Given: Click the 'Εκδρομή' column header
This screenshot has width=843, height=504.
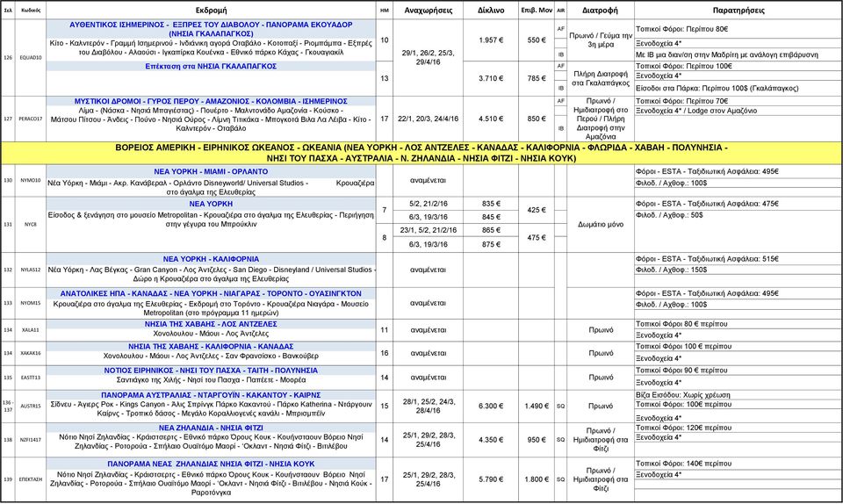Looking at the screenshot, I should 211,11.
